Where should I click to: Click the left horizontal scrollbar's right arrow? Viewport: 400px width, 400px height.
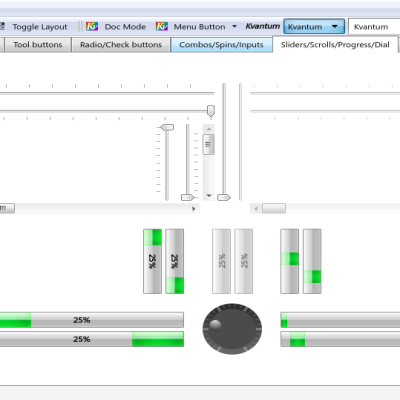(194, 209)
